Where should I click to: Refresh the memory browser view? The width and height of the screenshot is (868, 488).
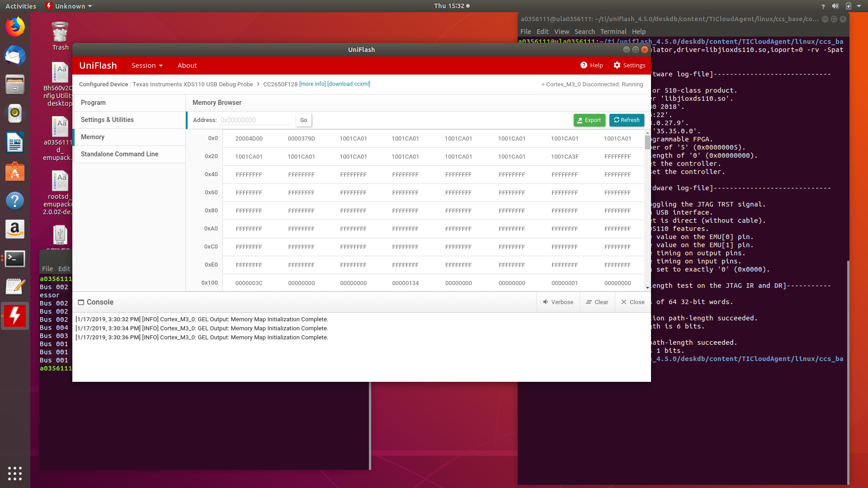(627, 120)
